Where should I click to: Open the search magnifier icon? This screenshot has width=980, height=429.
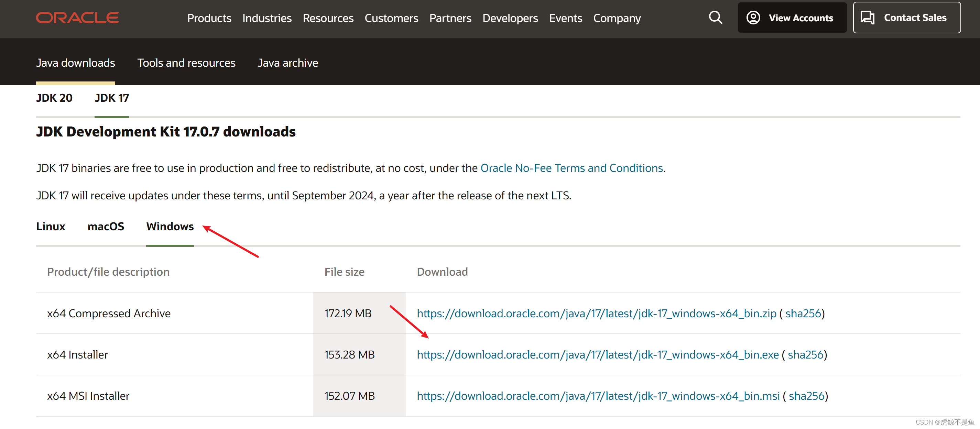(x=715, y=18)
